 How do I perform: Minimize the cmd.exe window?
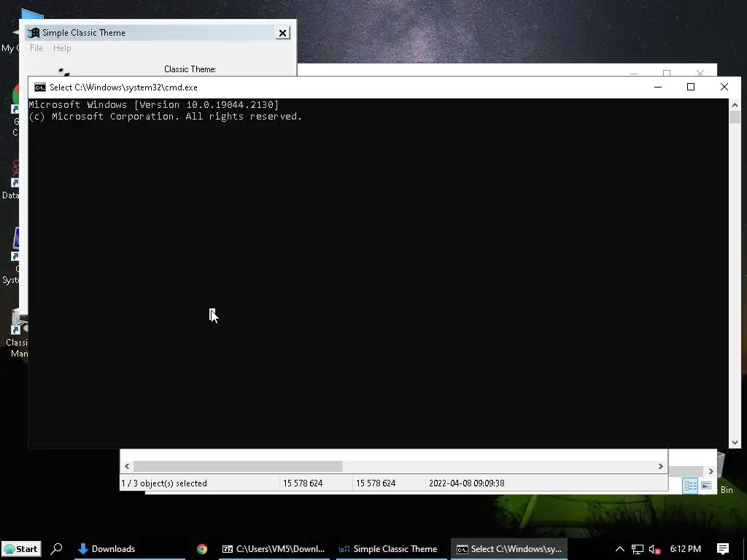658,87
